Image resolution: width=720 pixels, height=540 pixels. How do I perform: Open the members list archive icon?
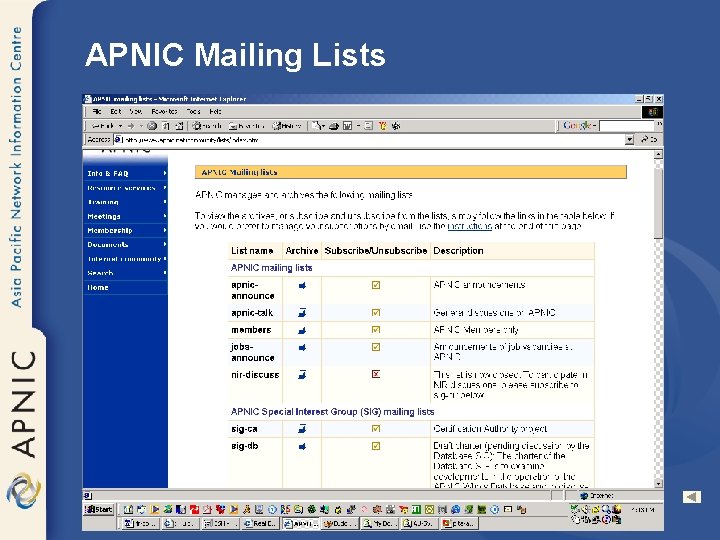click(x=302, y=330)
